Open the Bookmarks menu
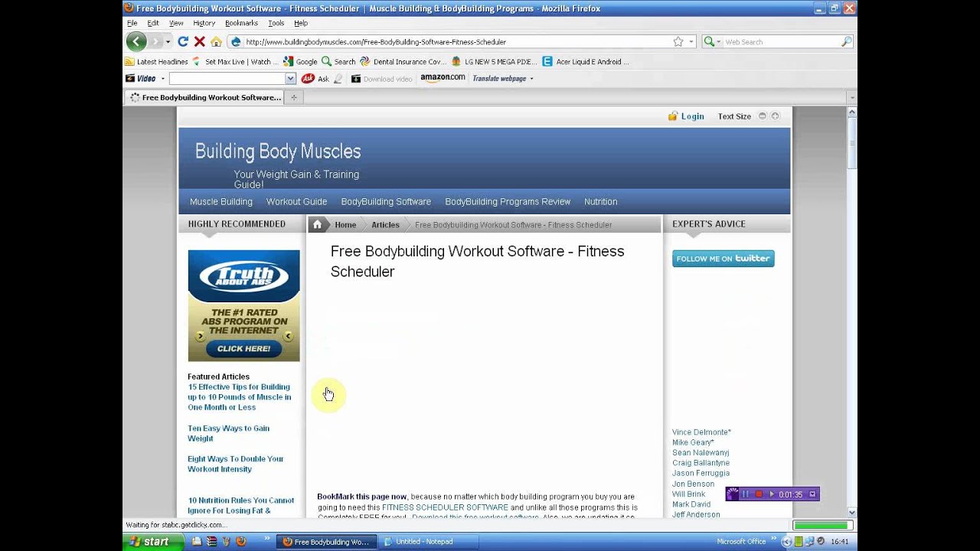This screenshot has width=980, height=551. click(241, 23)
